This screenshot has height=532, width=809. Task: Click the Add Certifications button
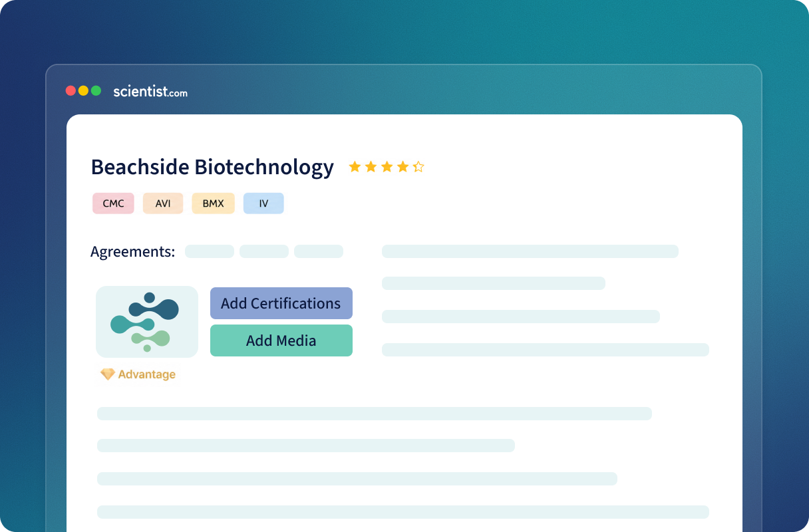point(281,303)
